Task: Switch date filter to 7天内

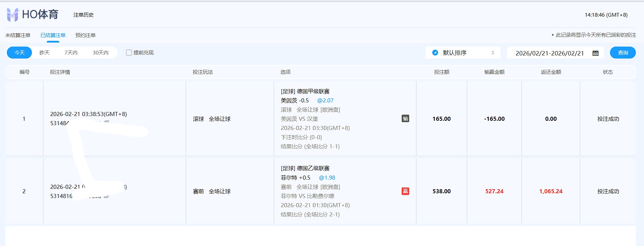Action: [x=71, y=53]
